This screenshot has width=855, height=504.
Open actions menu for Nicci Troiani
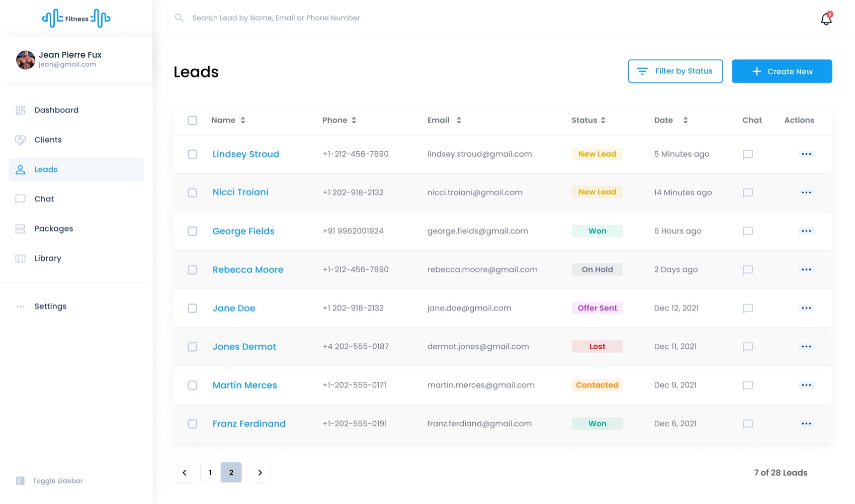pyautogui.click(x=806, y=192)
